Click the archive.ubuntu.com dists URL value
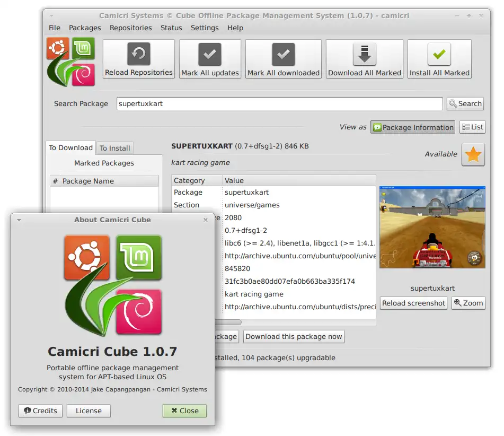 [300, 307]
